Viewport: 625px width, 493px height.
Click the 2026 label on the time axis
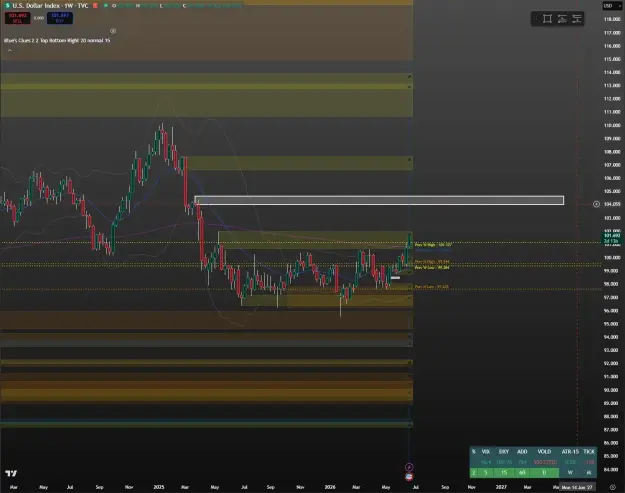[330, 487]
